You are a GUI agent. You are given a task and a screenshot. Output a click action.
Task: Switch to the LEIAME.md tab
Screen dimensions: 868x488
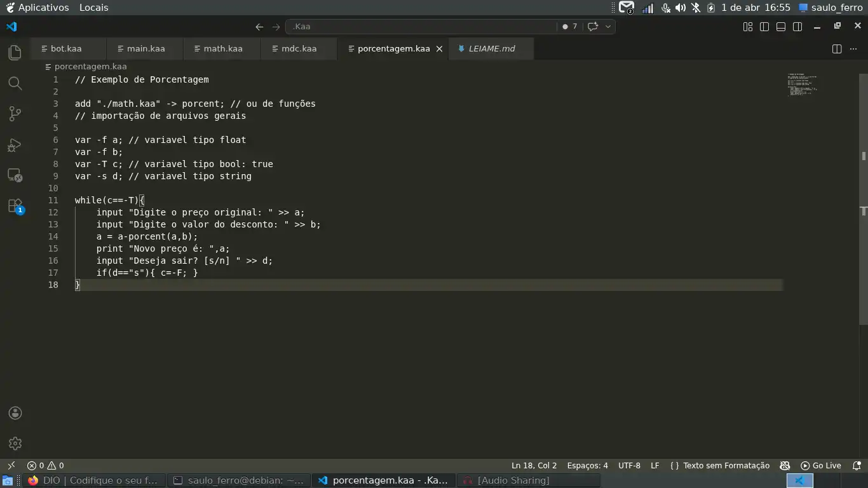(491, 49)
